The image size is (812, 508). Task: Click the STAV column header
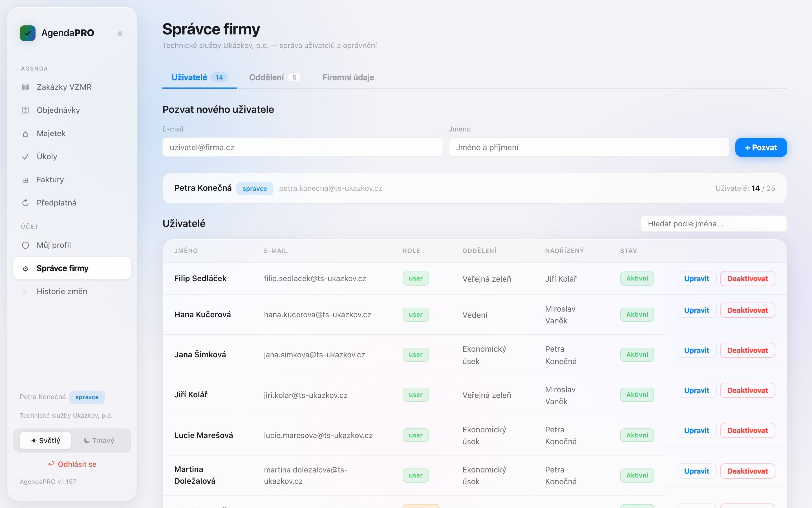[628, 251]
